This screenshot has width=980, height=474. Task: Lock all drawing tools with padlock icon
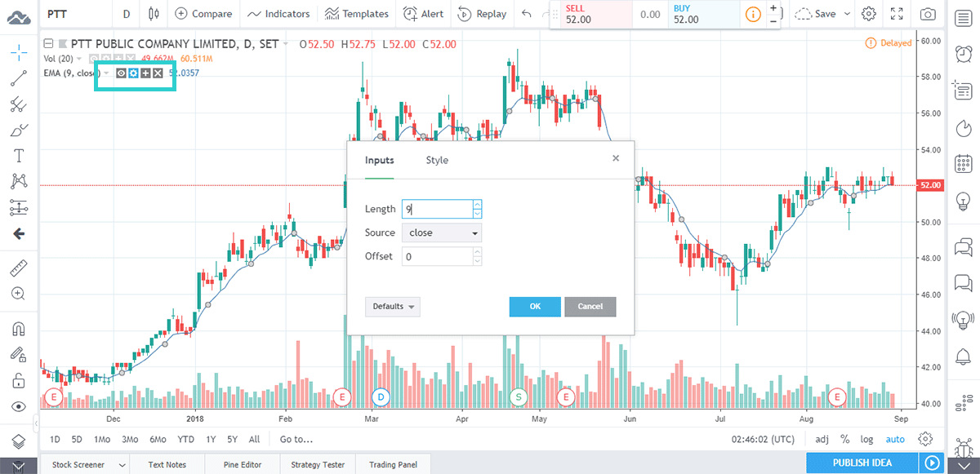18,379
